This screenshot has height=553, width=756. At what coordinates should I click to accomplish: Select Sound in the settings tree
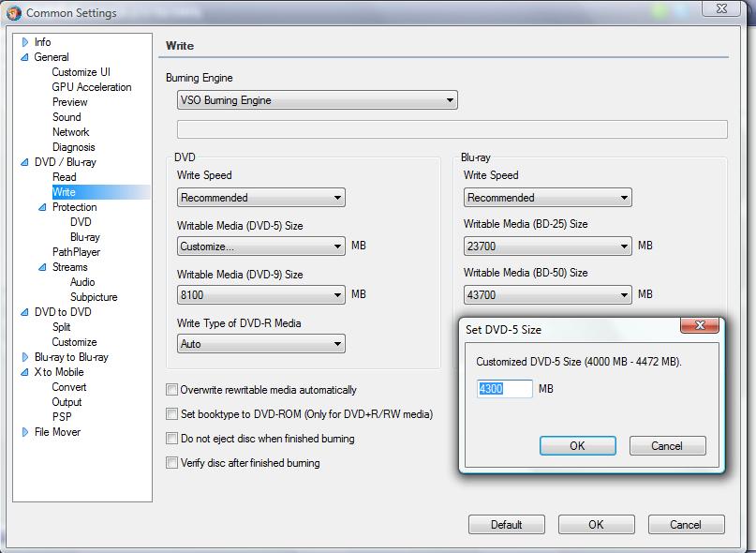[67, 117]
